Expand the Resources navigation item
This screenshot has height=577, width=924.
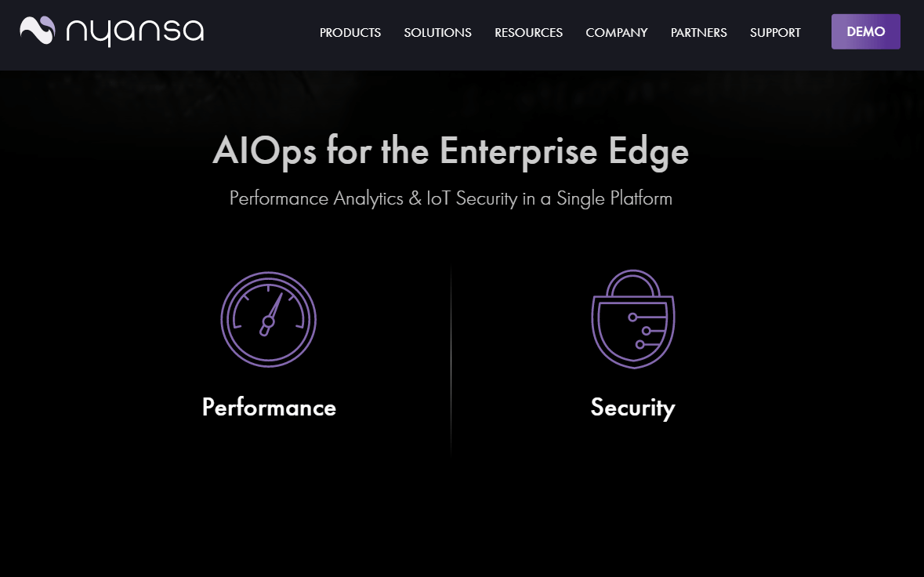tap(528, 33)
